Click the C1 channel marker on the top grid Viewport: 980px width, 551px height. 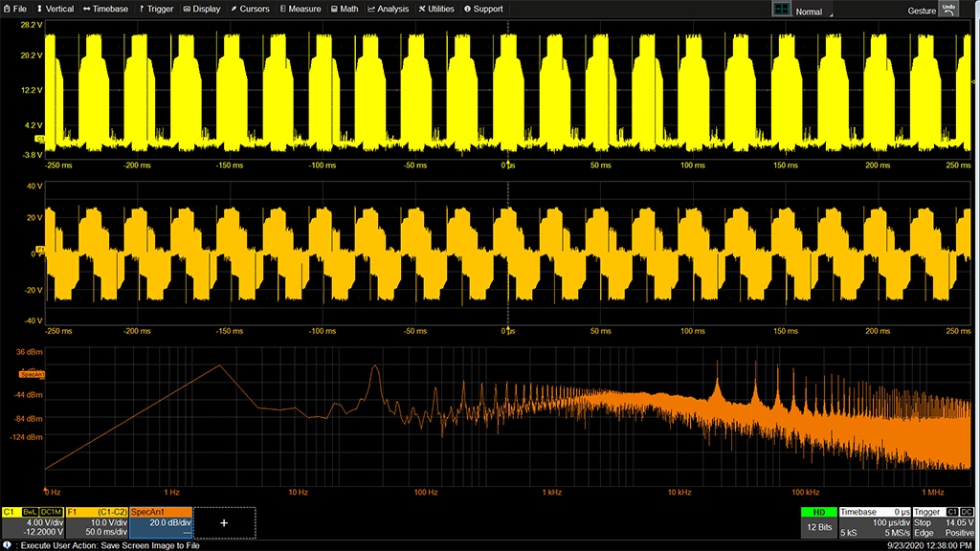[x=39, y=139]
